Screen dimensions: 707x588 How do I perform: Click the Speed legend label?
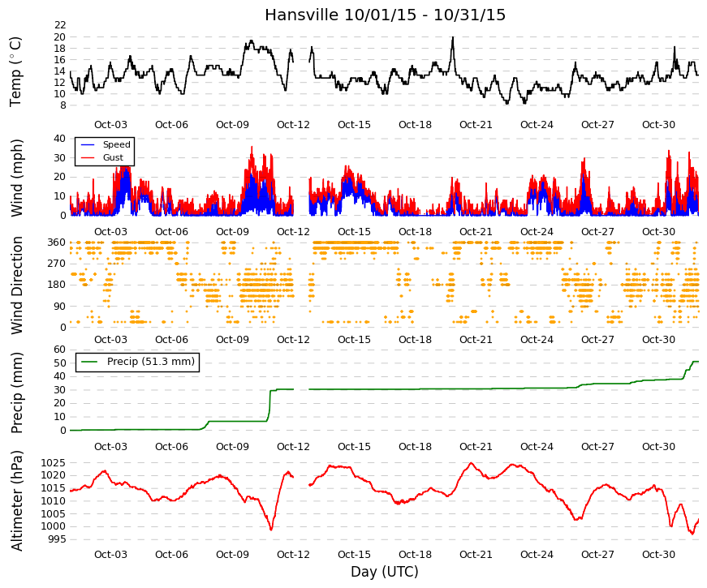pos(116,144)
